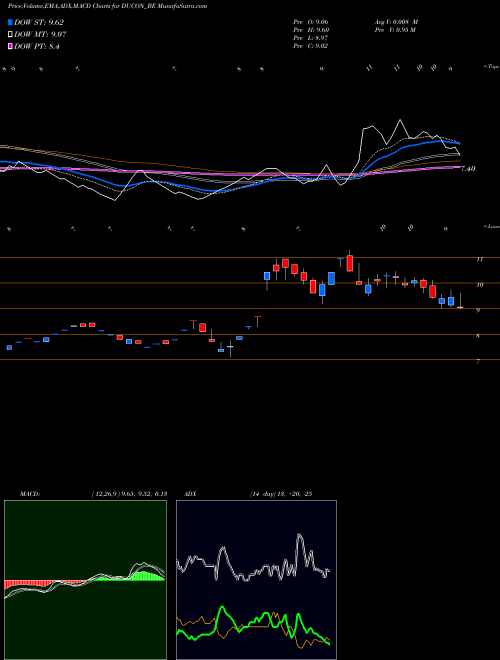Screen dimensions: 500x660
Task: Click the 'Pre L: 8.97' low value
Action: click(x=311, y=38)
